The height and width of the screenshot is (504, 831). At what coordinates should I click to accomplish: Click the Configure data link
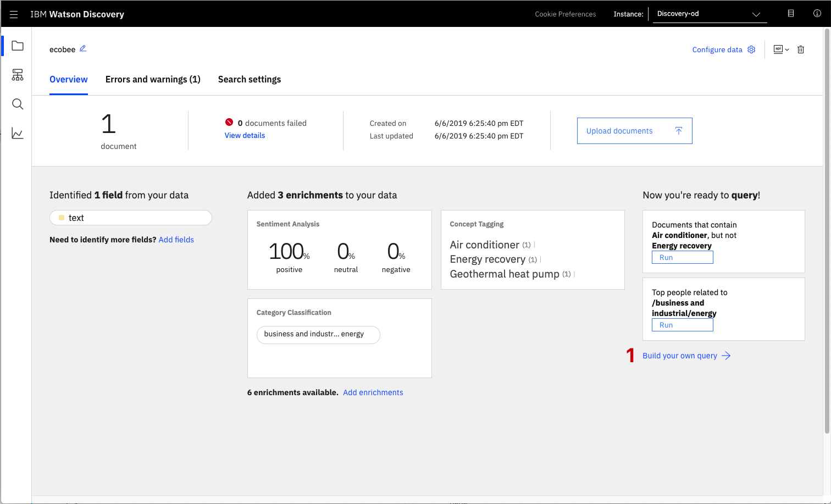click(x=717, y=49)
